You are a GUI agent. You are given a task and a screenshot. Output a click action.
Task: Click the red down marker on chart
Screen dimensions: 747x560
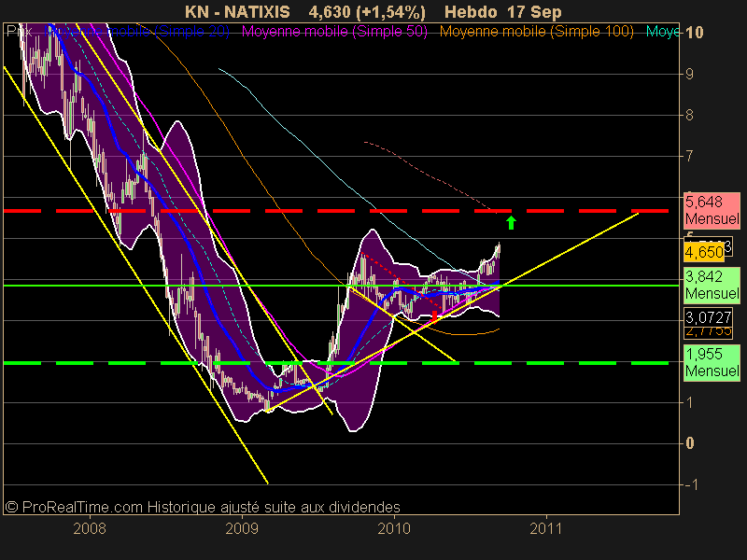tap(434, 315)
